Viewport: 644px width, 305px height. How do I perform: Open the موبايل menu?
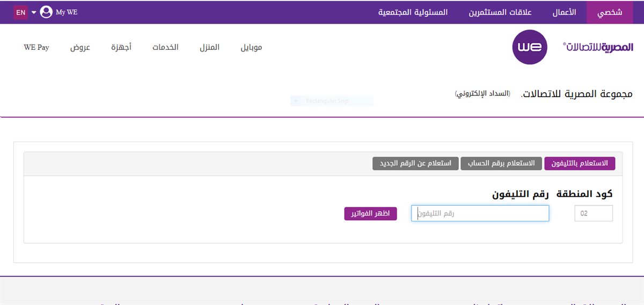click(x=251, y=47)
